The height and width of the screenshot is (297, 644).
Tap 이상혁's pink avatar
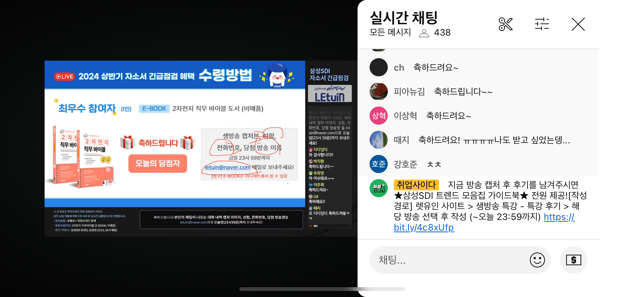(378, 116)
